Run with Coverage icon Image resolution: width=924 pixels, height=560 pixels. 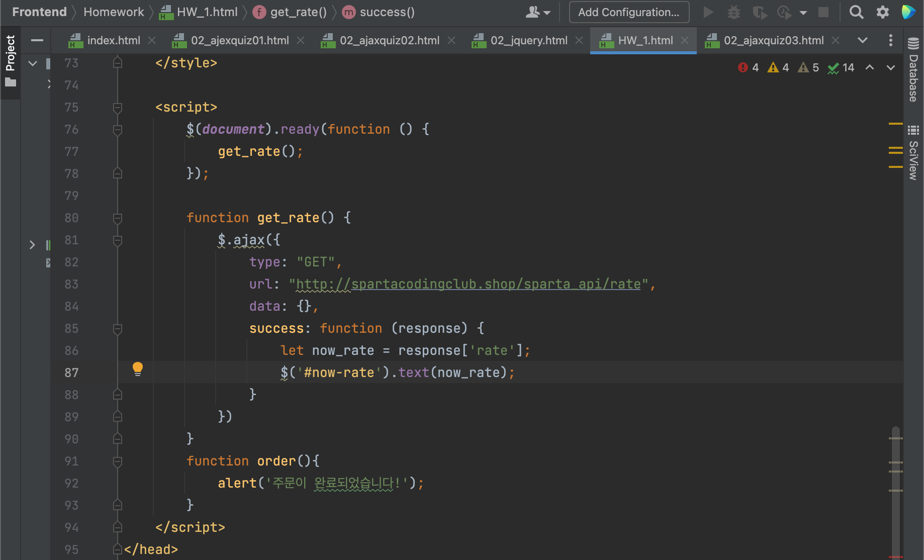click(760, 12)
